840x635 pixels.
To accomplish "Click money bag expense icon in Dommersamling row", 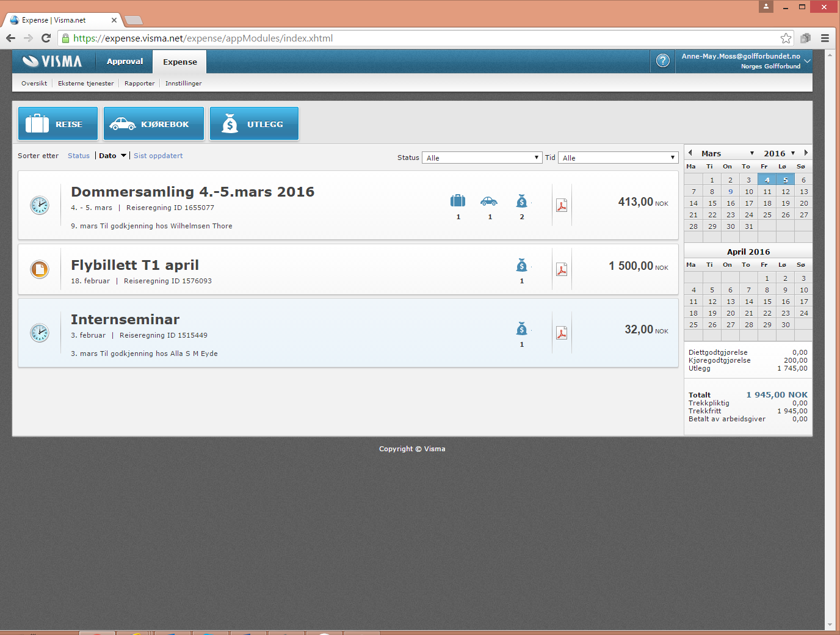I will pos(521,201).
